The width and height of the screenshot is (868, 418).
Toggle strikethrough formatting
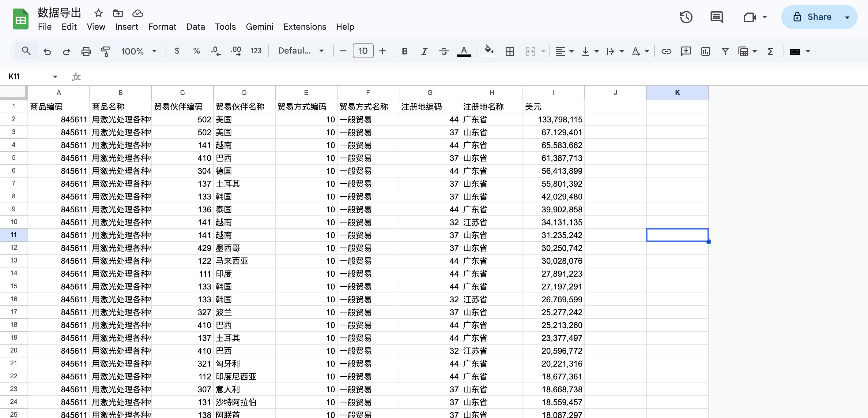click(x=444, y=51)
